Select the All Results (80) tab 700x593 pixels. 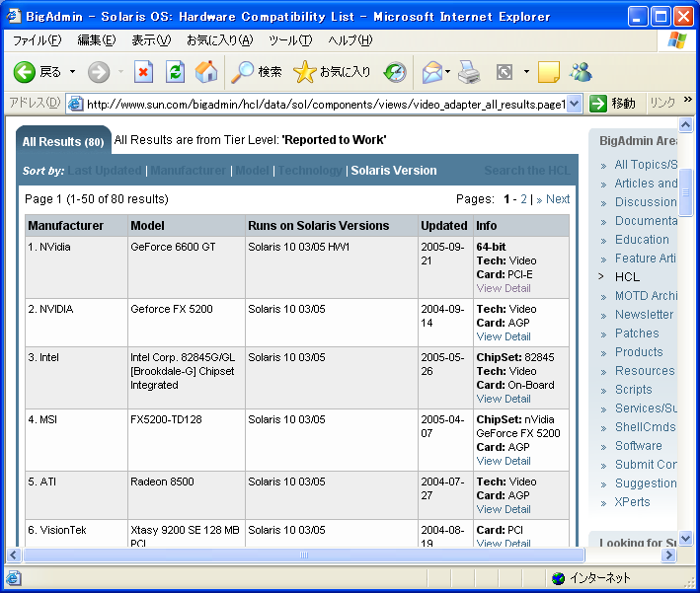click(63, 142)
